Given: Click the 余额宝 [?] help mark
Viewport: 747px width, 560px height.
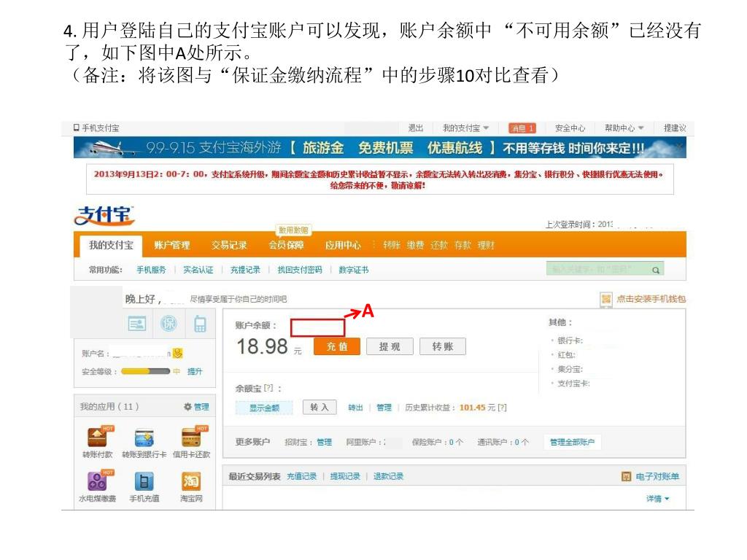Looking at the screenshot, I should click(268, 388).
